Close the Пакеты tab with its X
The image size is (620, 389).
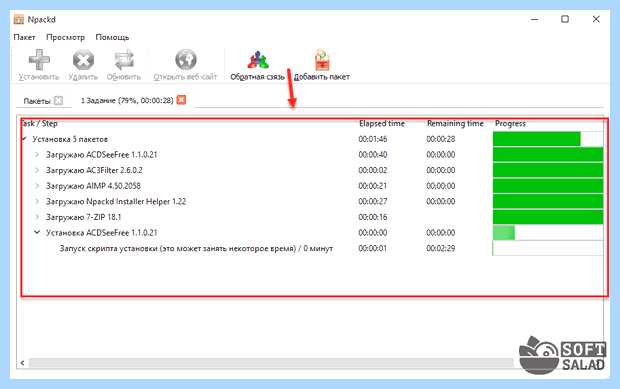(x=58, y=100)
